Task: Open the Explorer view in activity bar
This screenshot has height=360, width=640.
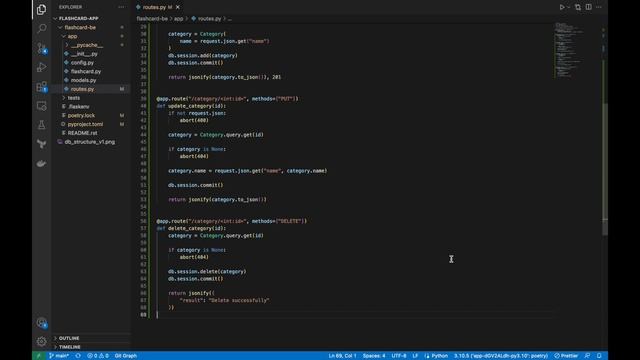Action: pyautogui.click(x=41, y=9)
